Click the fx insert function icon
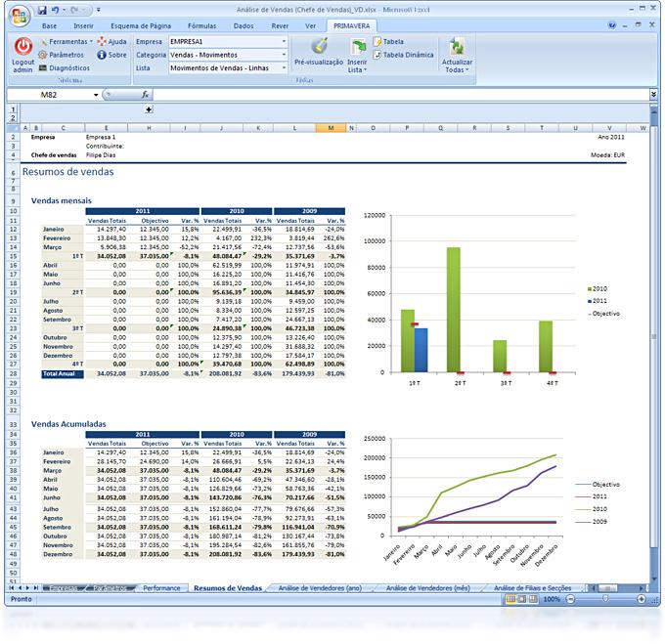The width and height of the screenshot is (665, 644). coord(145,95)
